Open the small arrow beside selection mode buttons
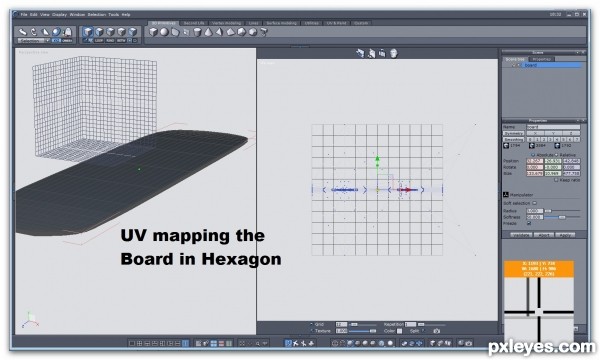The width and height of the screenshot is (600, 360). (x=129, y=40)
